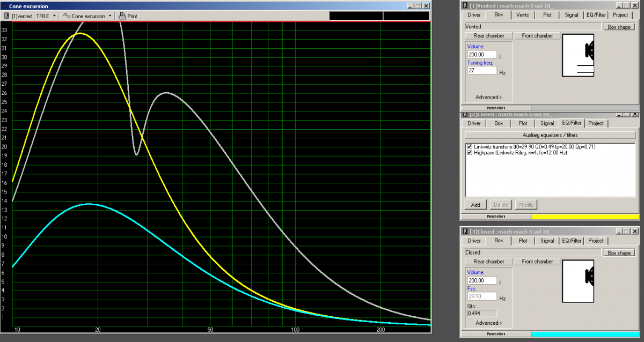Click Rear chamber in the [3]Closed window

pos(488,262)
